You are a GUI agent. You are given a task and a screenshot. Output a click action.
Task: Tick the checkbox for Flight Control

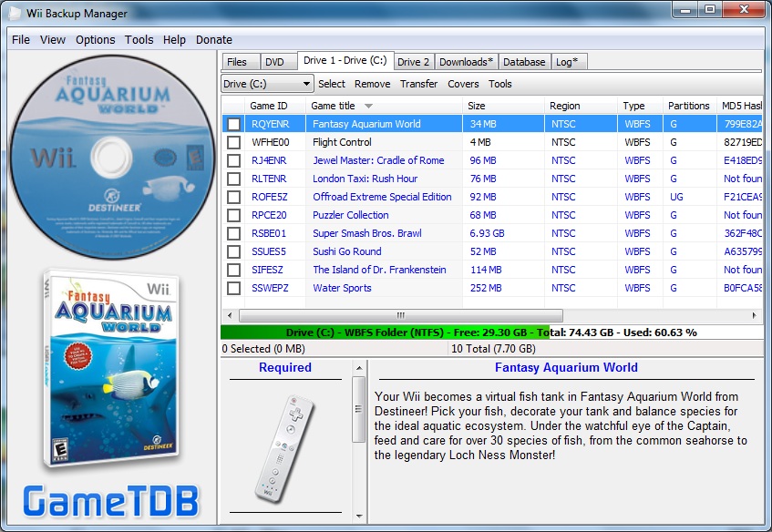pos(233,142)
